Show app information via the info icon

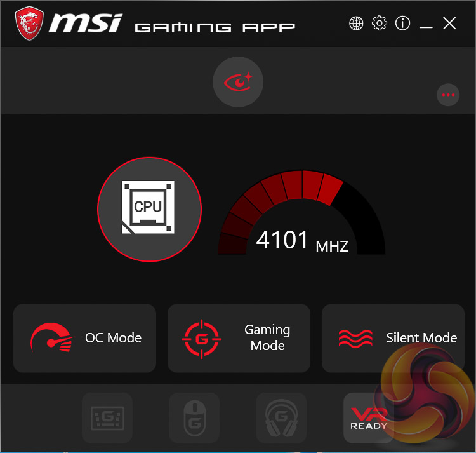click(x=402, y=23)
